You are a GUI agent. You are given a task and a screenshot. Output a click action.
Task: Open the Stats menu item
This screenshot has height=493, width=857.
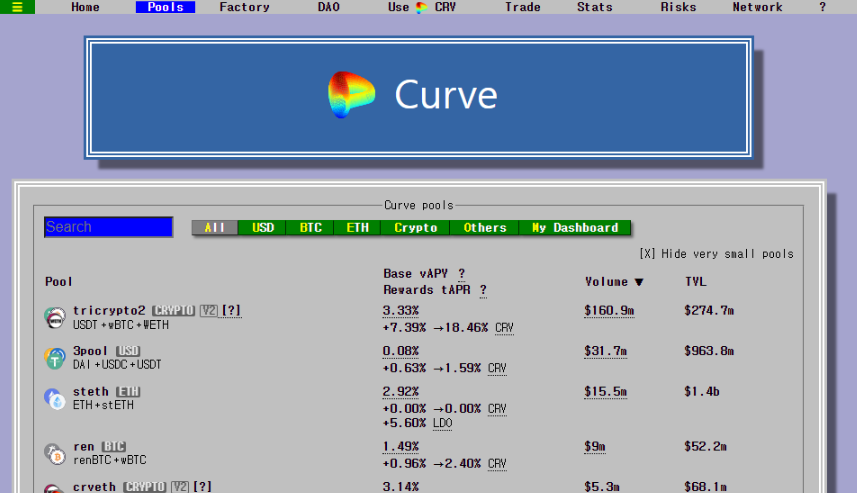click(595, 7)
